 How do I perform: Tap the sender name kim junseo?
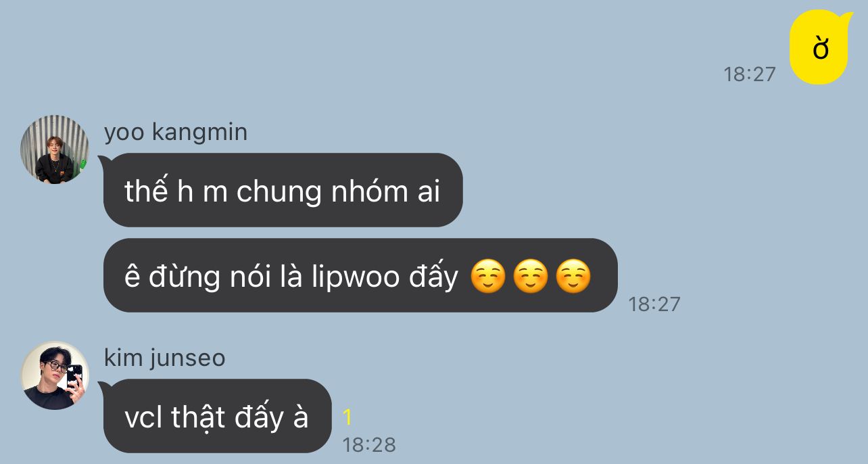[164, 358]
